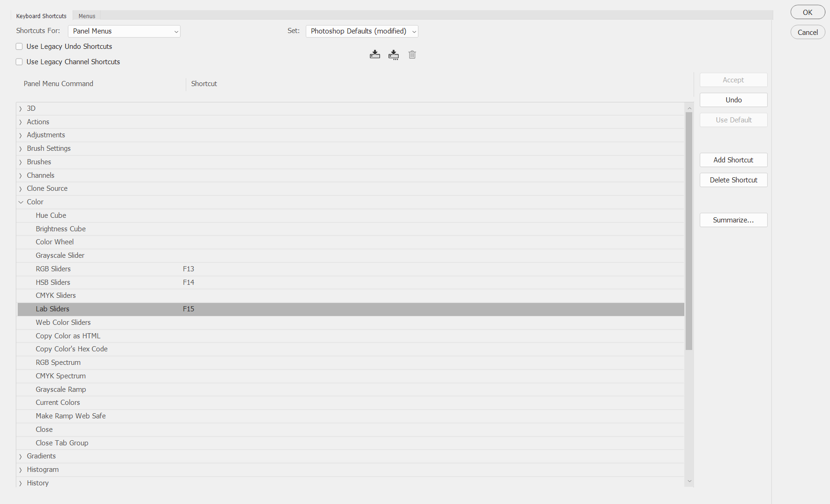The width and height of the screenshot is (830, 504).
Task: Edit the F15 shortcut for Lab Sliders
Action: 189,309
